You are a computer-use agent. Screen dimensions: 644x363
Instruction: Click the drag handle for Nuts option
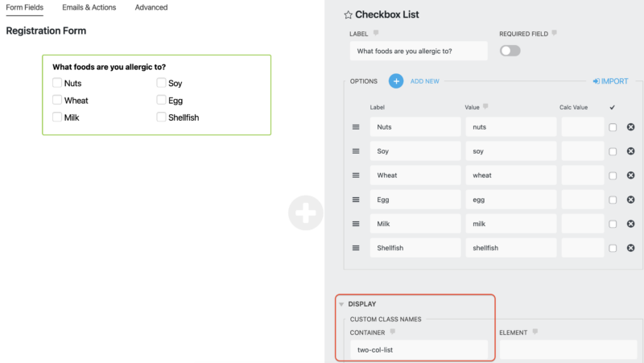pos(355,127)
